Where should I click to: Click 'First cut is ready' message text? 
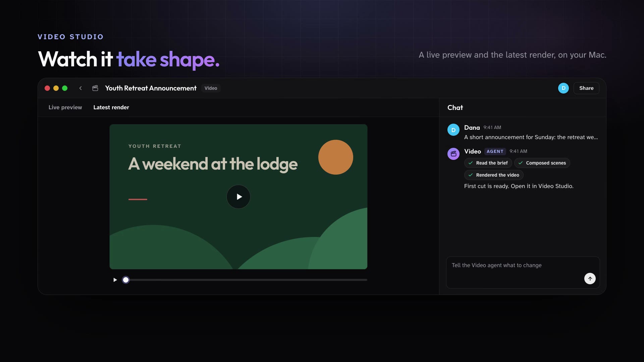tap(519, 186)
